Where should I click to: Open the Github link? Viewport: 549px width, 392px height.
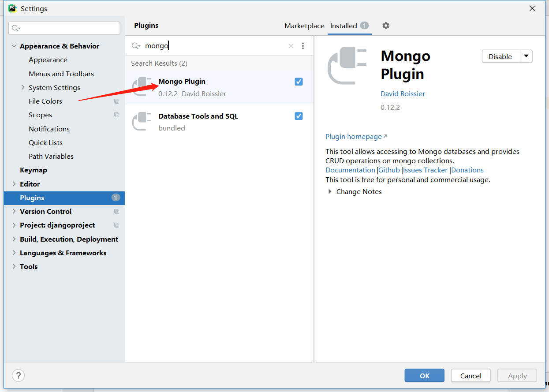389,170
